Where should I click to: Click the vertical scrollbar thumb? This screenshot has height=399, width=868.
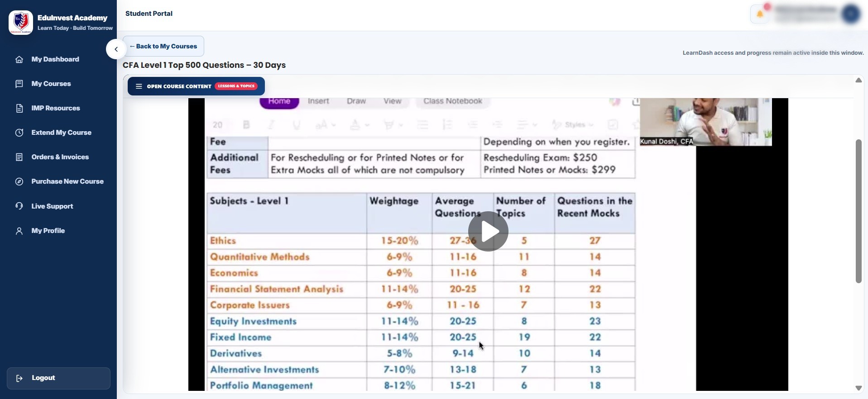tap(858, 211)
